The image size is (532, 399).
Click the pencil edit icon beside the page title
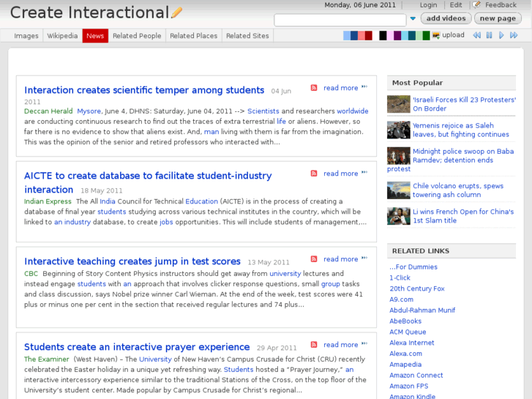176,12
